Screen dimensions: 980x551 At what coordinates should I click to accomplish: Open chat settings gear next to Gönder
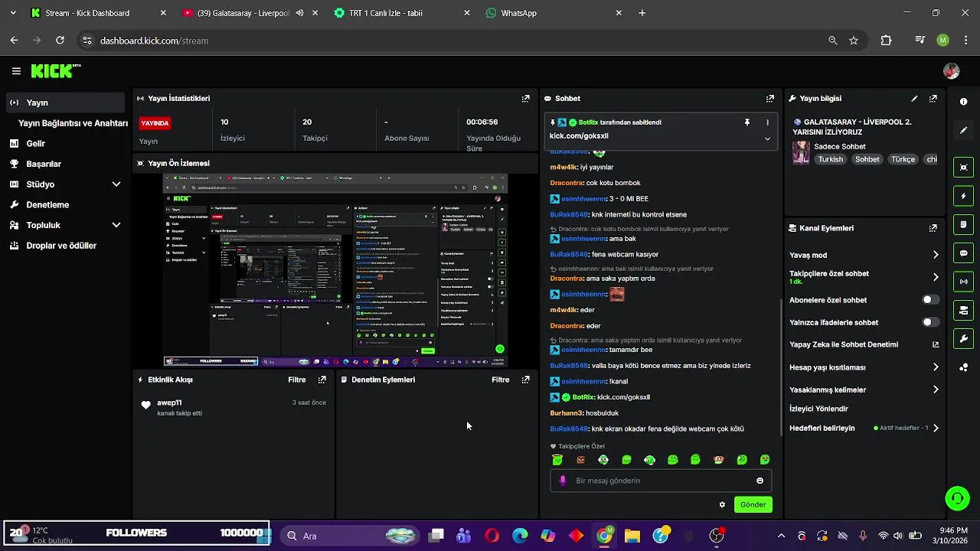(722, 504)
